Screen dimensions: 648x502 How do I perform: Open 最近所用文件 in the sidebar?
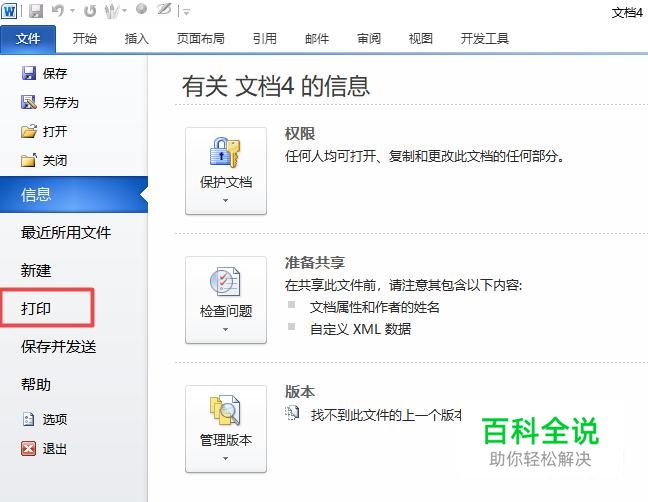[66, 233]
